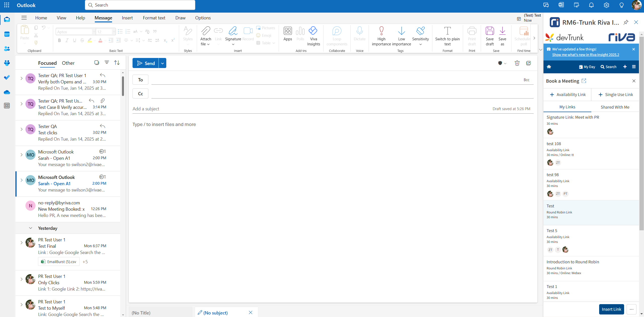Discard draft with the trash icon
This screenshot has width=644, height=317.
(x=517, y=63)
